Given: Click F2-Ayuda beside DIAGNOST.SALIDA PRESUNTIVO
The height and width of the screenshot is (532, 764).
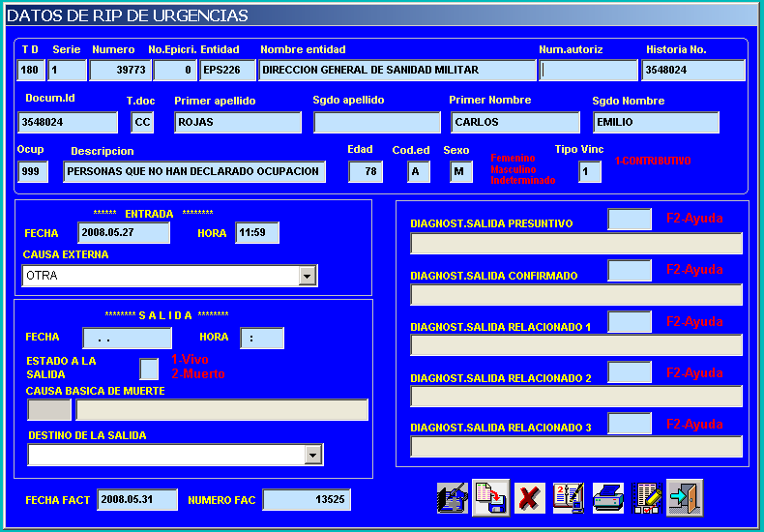Looking at the screenshot, I should pyautogui.click(x=694, y=219).
